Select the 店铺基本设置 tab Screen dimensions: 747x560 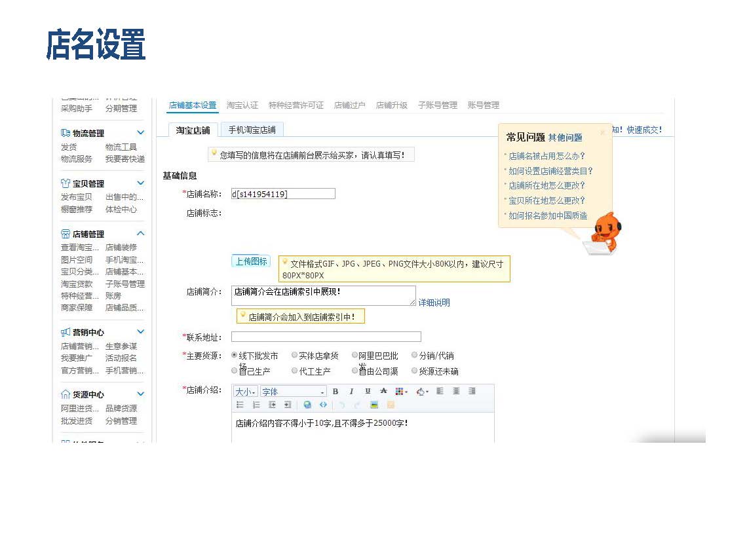click(x=193, y=105)
